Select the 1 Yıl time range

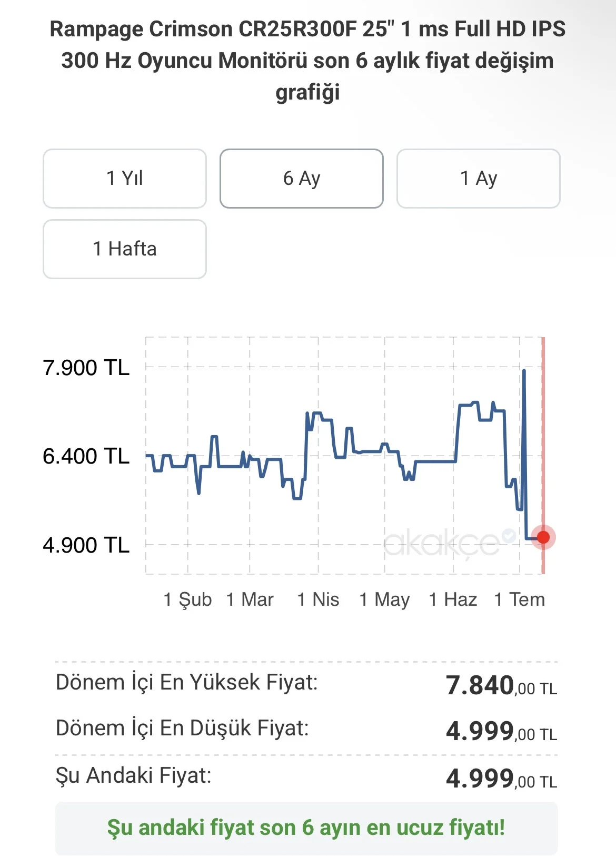click(x=125, y=179)
